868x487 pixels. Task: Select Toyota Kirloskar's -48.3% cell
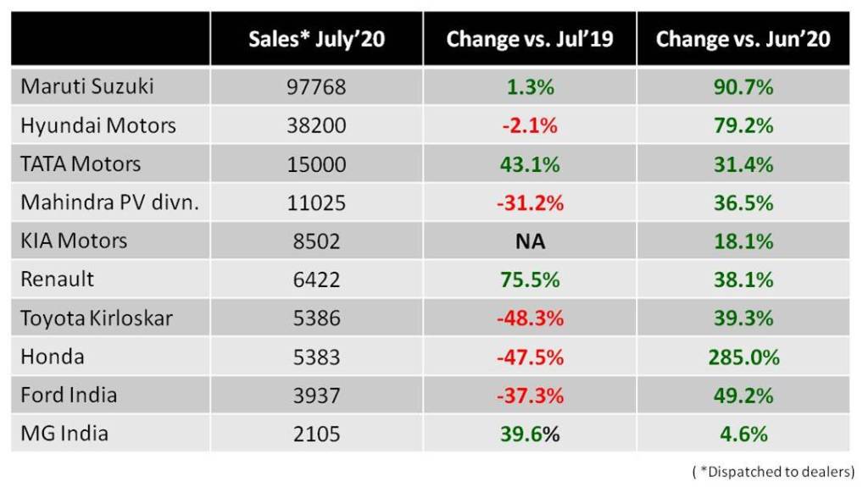pos(530,318)
